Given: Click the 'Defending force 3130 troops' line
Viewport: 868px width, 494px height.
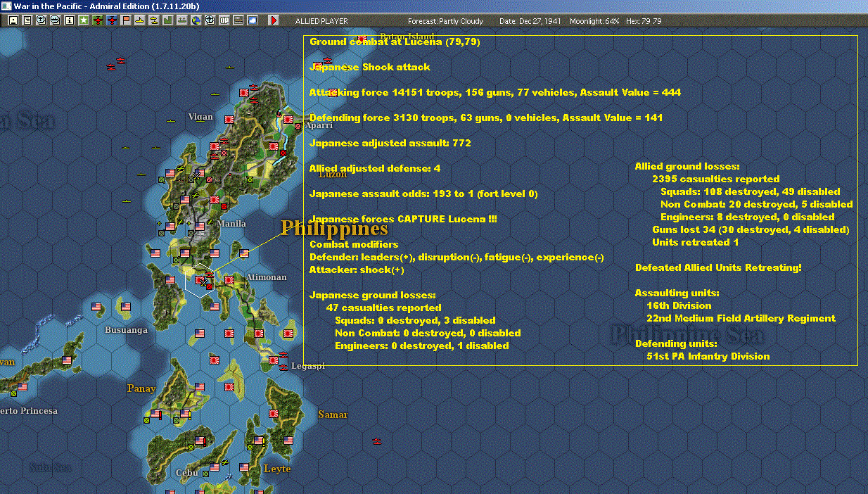Looking at the screenshot, I should coord(486,118).
